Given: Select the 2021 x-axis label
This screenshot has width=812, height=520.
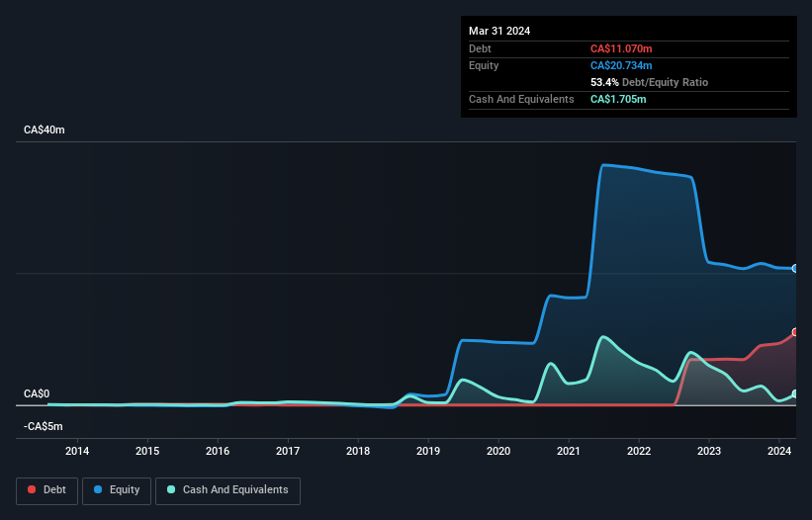Looking at the screenshot, I should click(569, 451).
